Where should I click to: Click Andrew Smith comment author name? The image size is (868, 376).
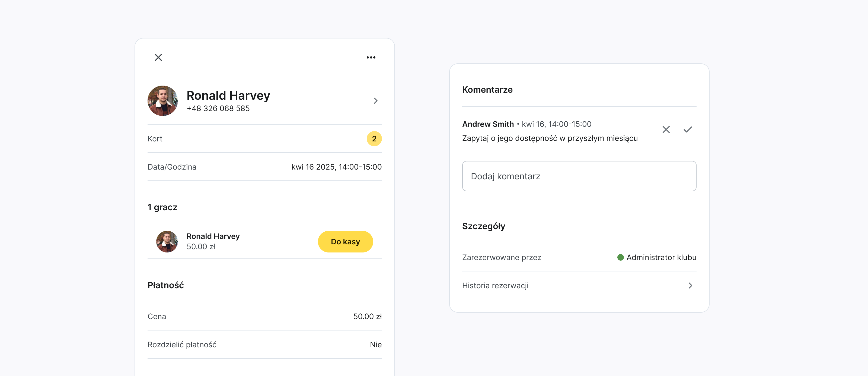488,124
